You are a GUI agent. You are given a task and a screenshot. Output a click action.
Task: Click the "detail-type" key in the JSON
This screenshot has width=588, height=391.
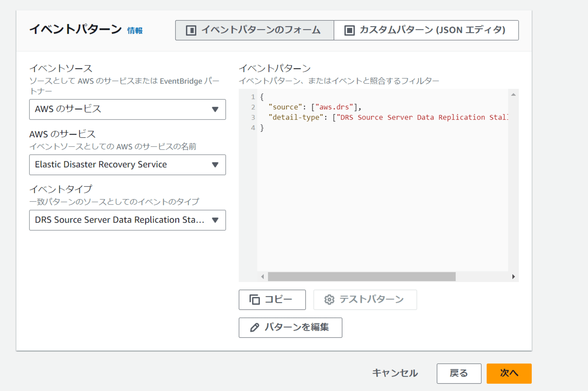click(296, 117)
